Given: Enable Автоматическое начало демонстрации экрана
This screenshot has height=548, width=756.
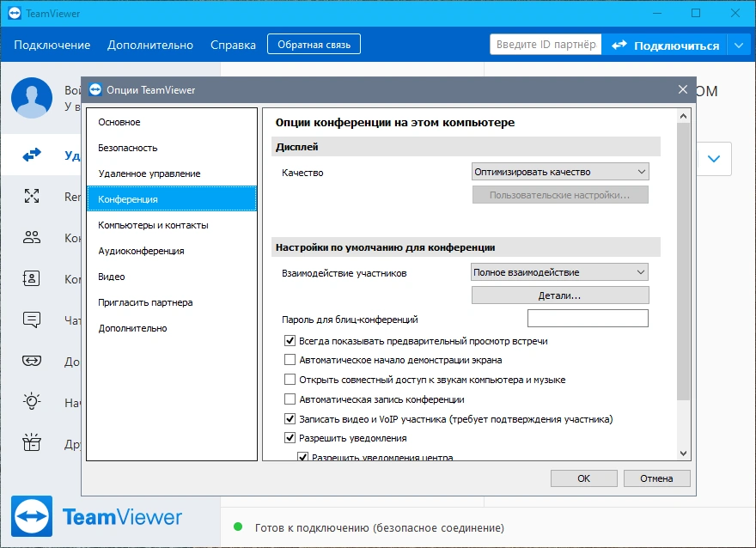Looking at the screenshot, I should pos(290,360).
